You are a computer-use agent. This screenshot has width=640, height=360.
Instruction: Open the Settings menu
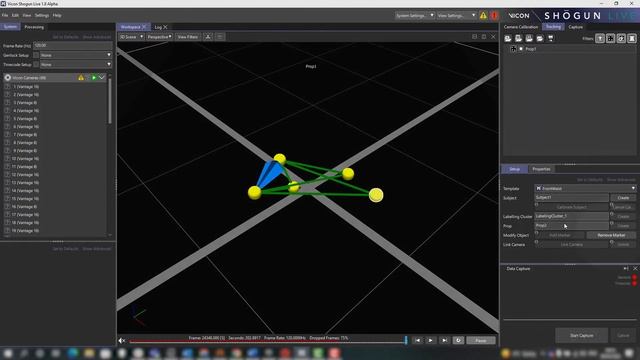click(x=42, y=16)
